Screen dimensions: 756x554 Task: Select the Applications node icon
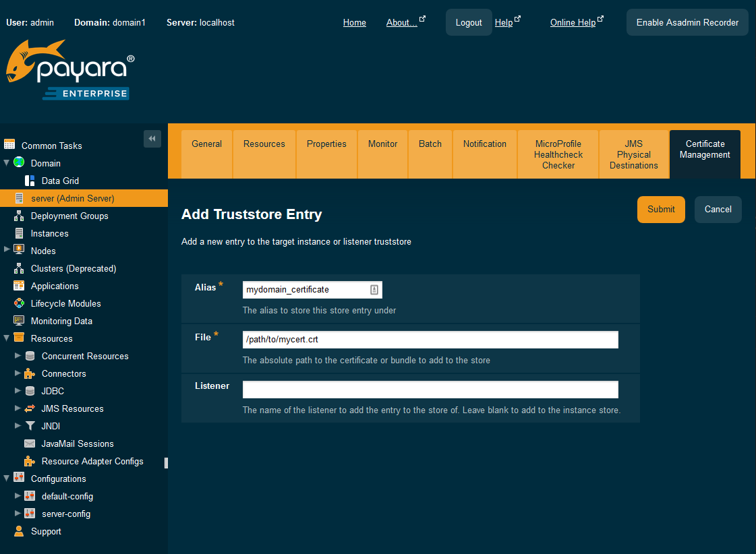(x=18, y=286)
